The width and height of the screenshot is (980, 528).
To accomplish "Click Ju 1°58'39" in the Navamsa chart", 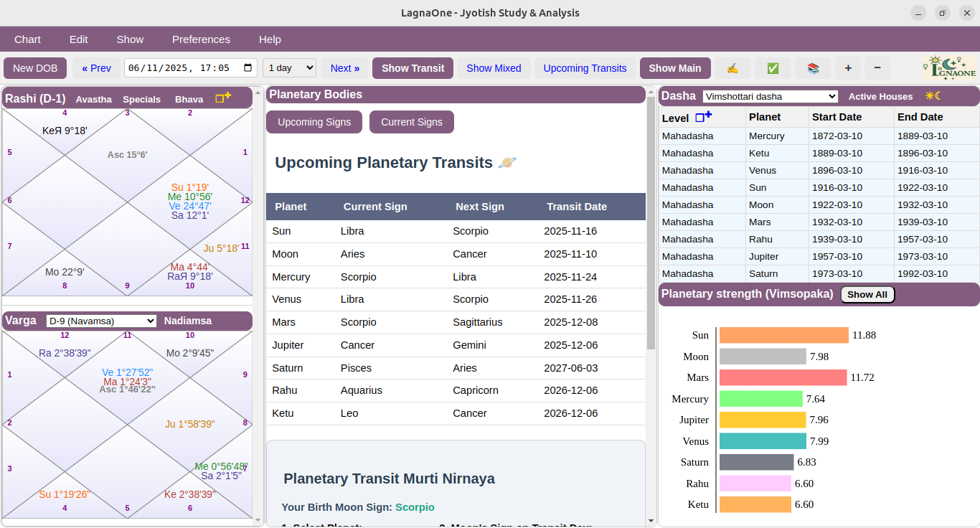I will coord(190,424).
